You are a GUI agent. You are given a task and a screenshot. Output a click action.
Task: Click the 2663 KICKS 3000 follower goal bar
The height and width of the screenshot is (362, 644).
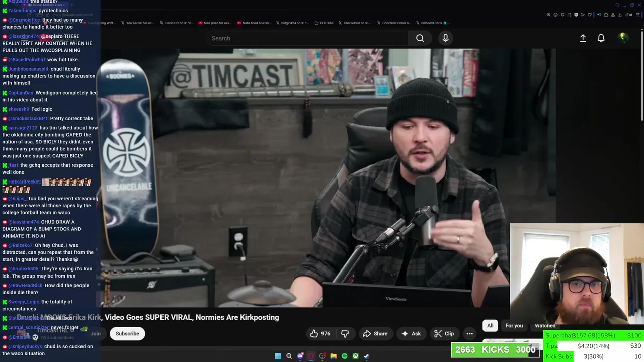pyautogui.click(x=496, y=350)
